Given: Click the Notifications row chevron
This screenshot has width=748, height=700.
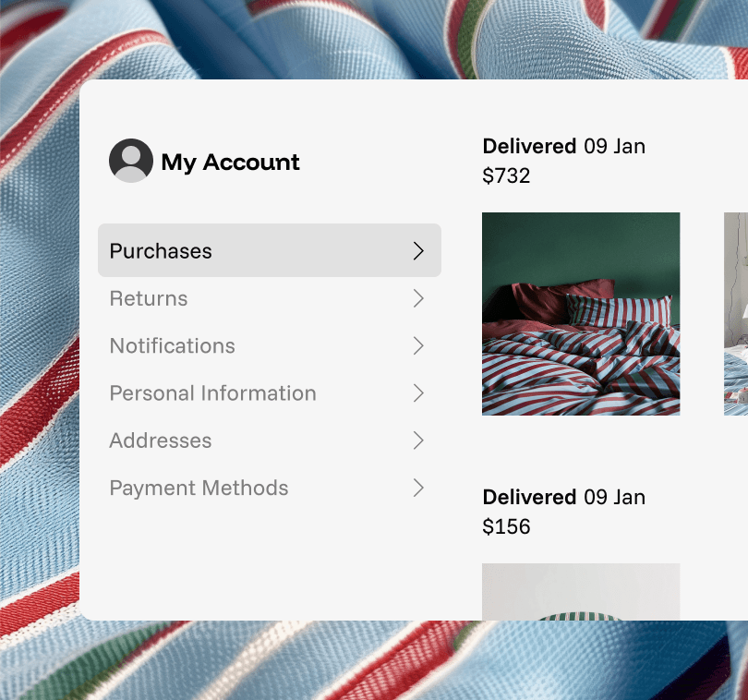Looking at the screenshot, I should (x=418, y=345).
